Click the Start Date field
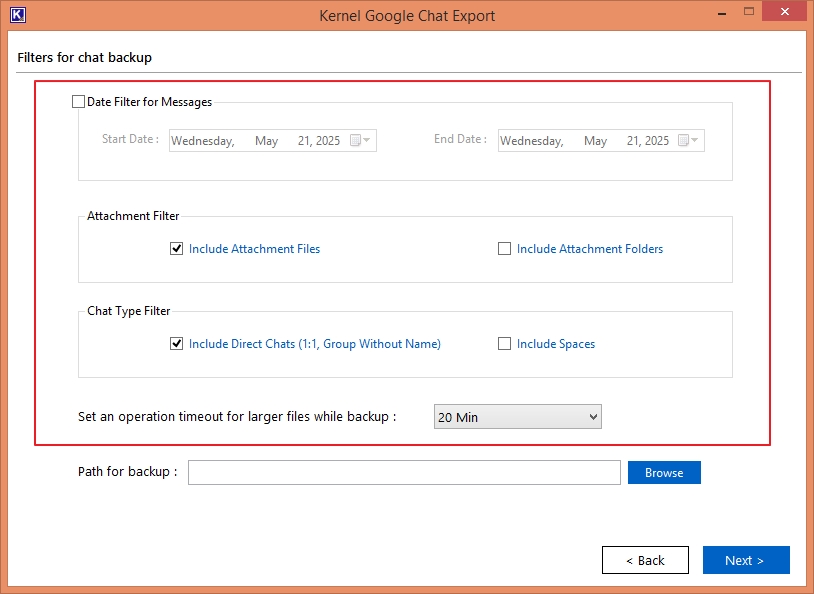Viewport: 814px width, 594px height. (273, 141)
